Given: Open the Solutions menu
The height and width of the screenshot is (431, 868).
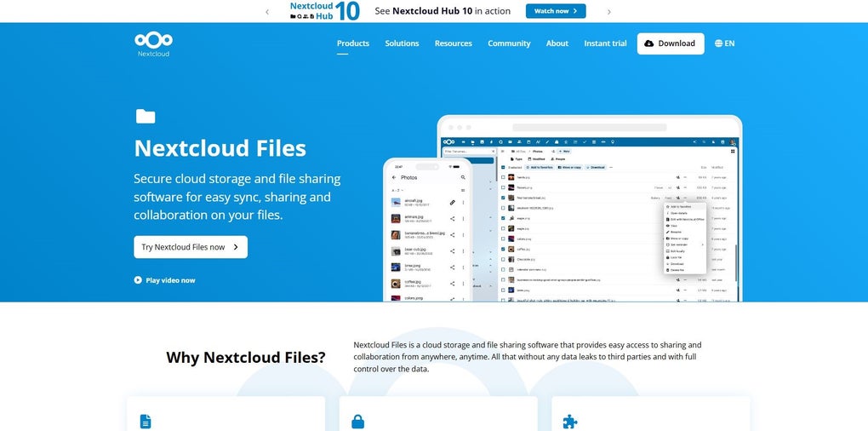Looking at the screenshot, I should 402,43.
